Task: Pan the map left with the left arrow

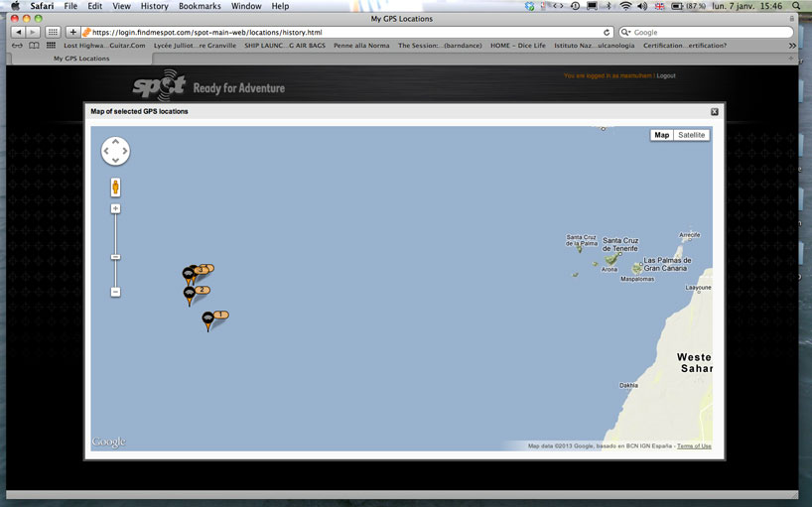Action: (x=106, y=151)
